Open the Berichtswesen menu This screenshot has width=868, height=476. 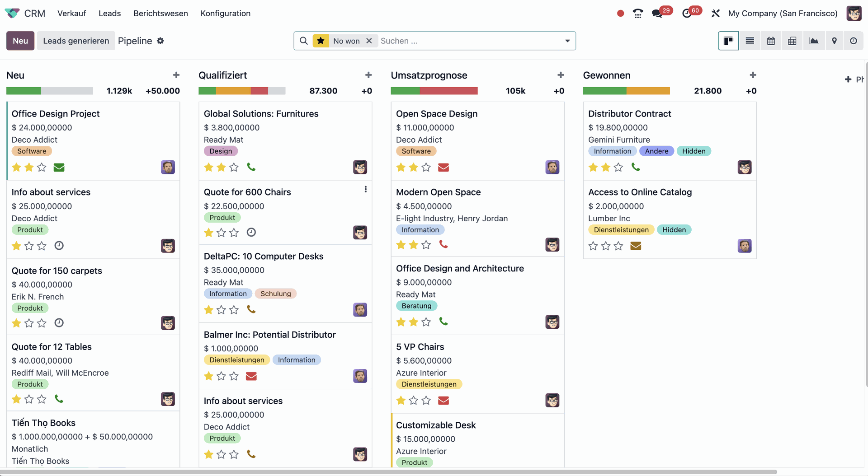(x=160, y=14)
